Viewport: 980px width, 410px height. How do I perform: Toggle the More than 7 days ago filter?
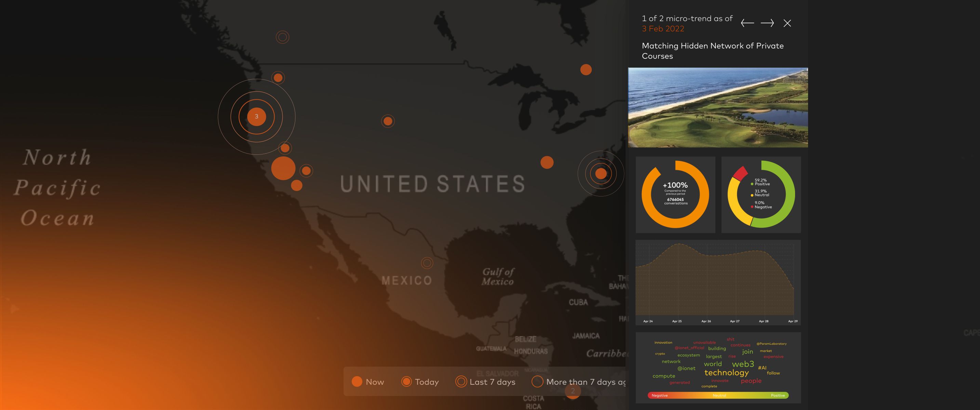pos(578,382)
